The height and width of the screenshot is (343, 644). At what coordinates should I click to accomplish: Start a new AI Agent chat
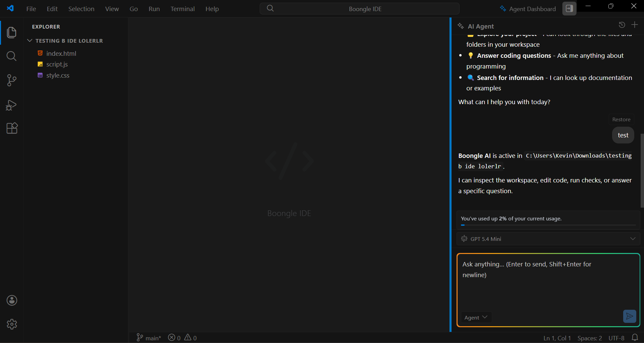point(635,25)
